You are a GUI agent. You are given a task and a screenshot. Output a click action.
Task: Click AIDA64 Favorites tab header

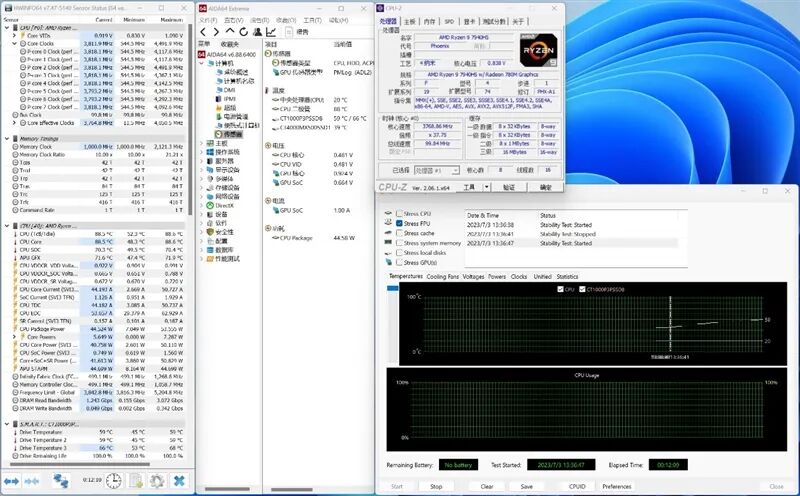click(x=230, y=44)
